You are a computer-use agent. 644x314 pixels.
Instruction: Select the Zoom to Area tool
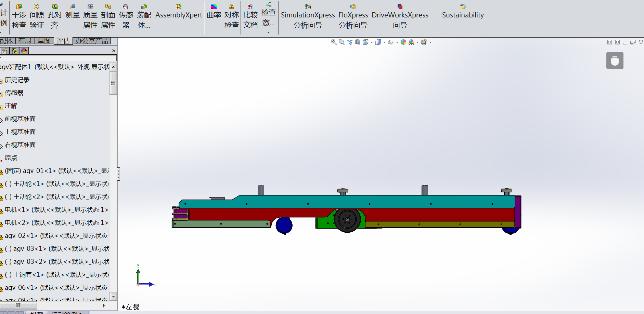coord(342,42)
